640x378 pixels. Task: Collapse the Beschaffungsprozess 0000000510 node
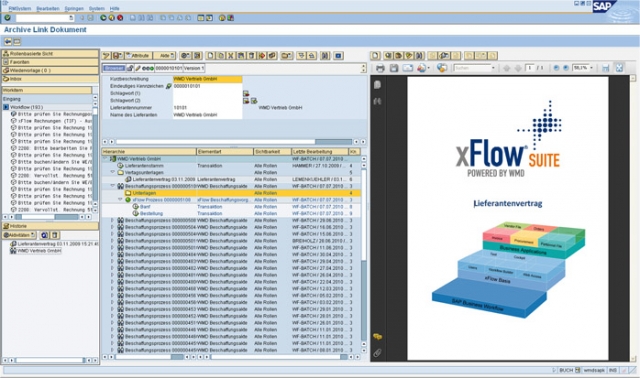(113, 186)
